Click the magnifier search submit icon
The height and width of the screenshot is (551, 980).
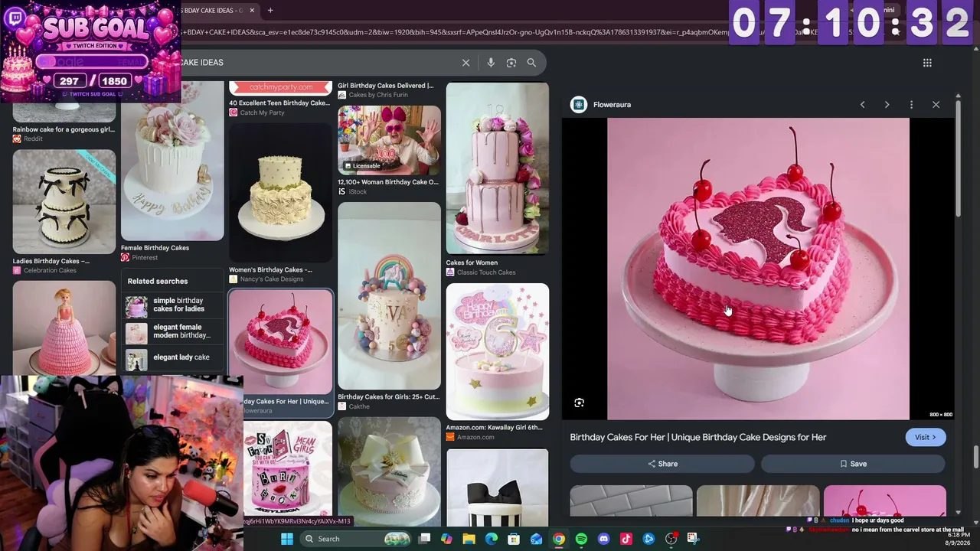531,63
